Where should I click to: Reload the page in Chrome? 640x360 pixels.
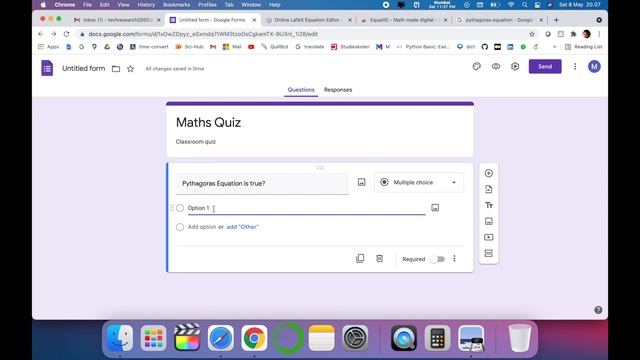(67, 34)
